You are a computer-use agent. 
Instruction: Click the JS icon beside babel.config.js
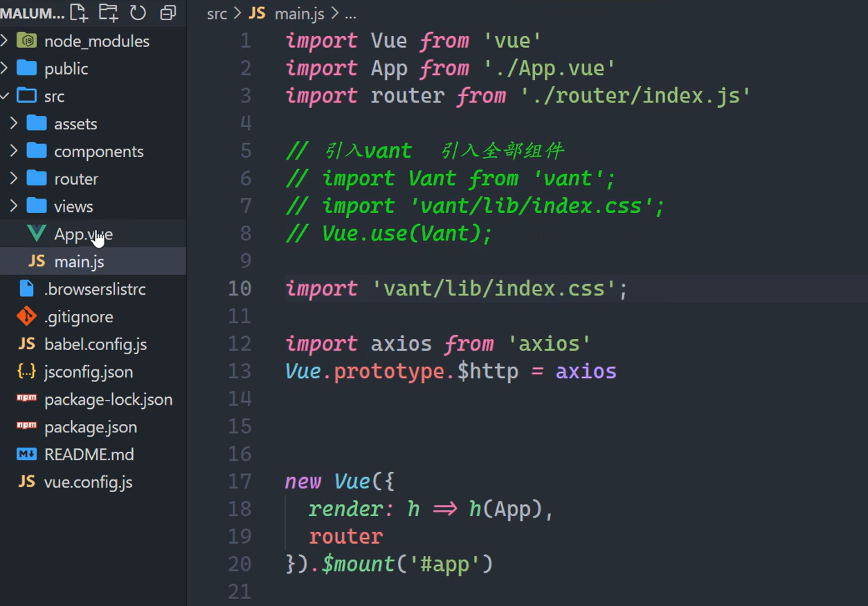pos(26,344)
